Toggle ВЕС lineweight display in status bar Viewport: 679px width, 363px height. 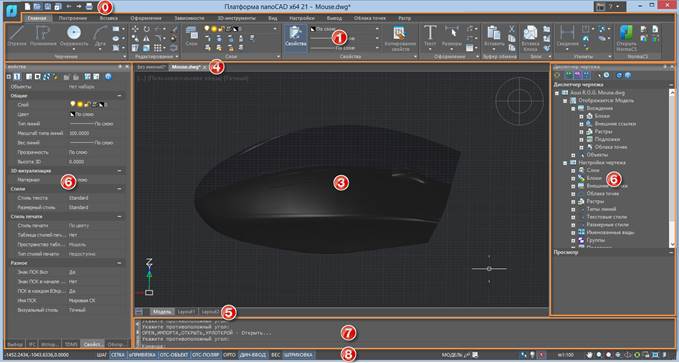coord(275,355)
